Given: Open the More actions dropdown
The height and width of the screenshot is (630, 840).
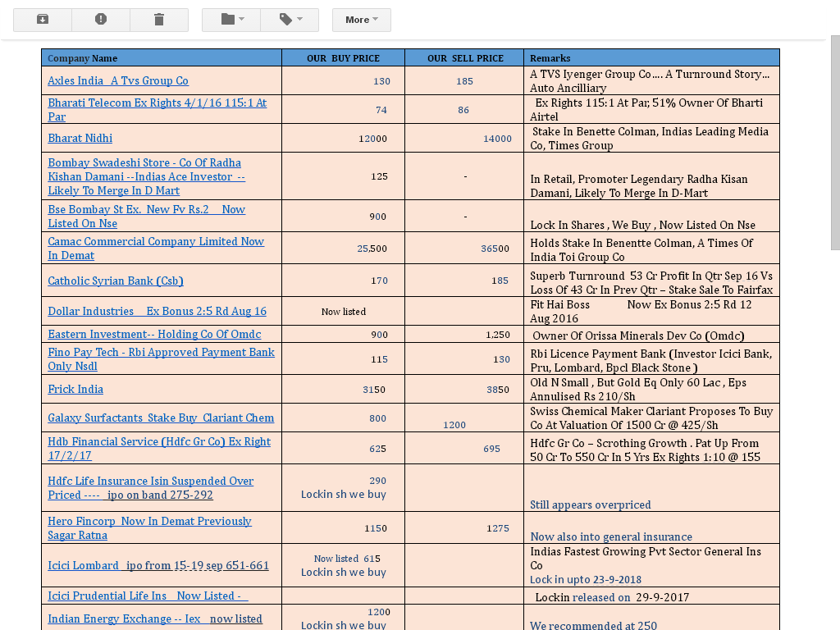Looking at the screenshot, I should pos(362,20).
